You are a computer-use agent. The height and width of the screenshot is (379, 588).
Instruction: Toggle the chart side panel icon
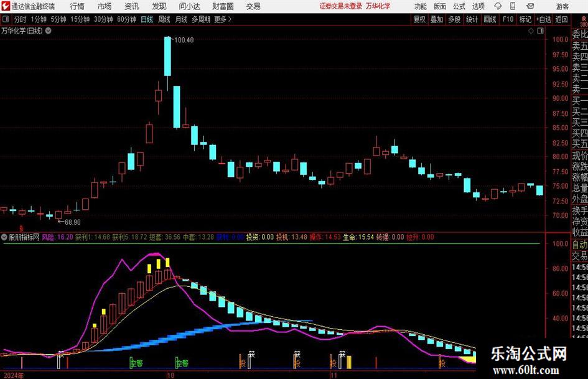pos(540,31)
